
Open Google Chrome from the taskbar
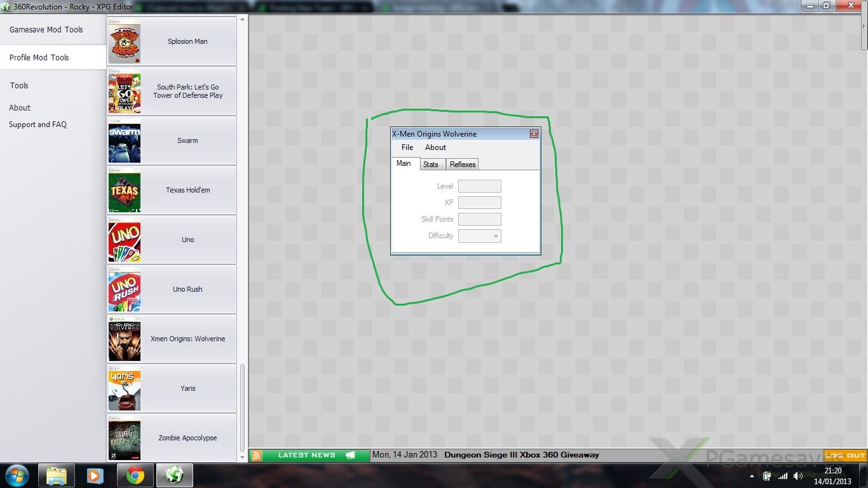(x=135, y=475)
